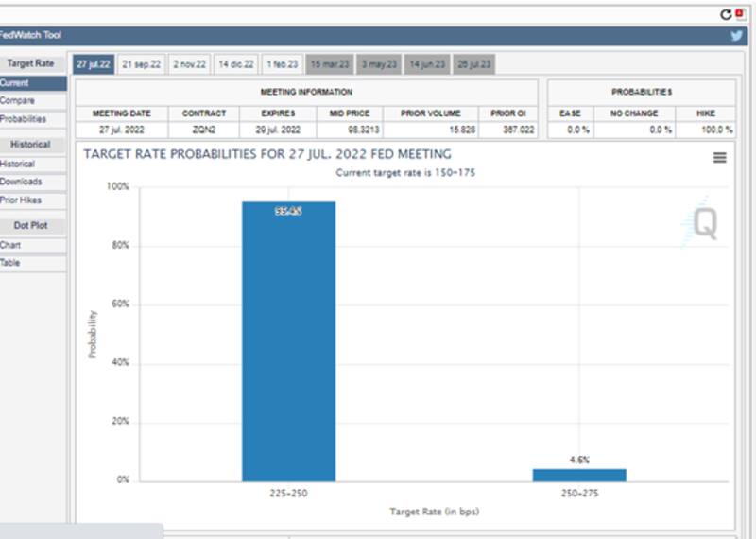
Task: Open the Dot Plot Table view
Action: tap(11, 263)
